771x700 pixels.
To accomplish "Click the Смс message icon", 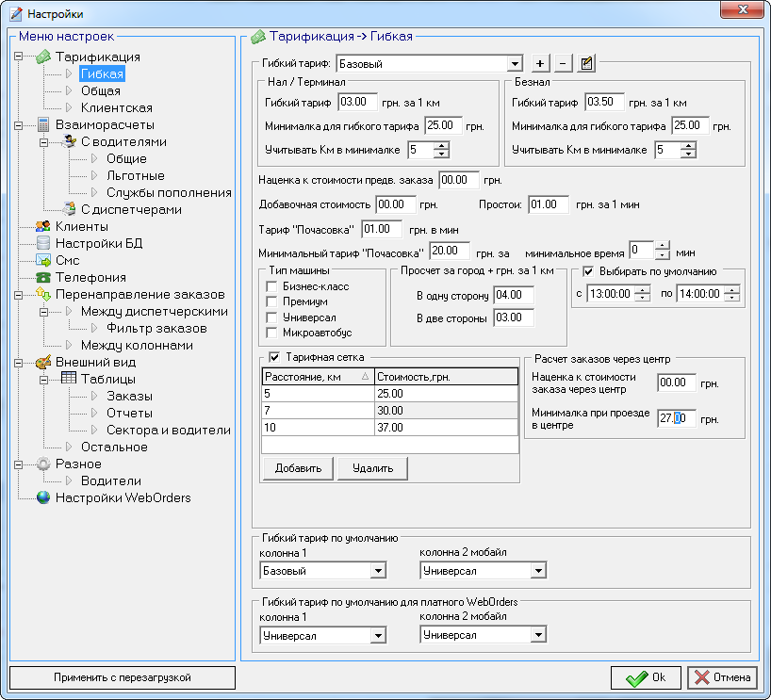I will (x=43, y=260).
